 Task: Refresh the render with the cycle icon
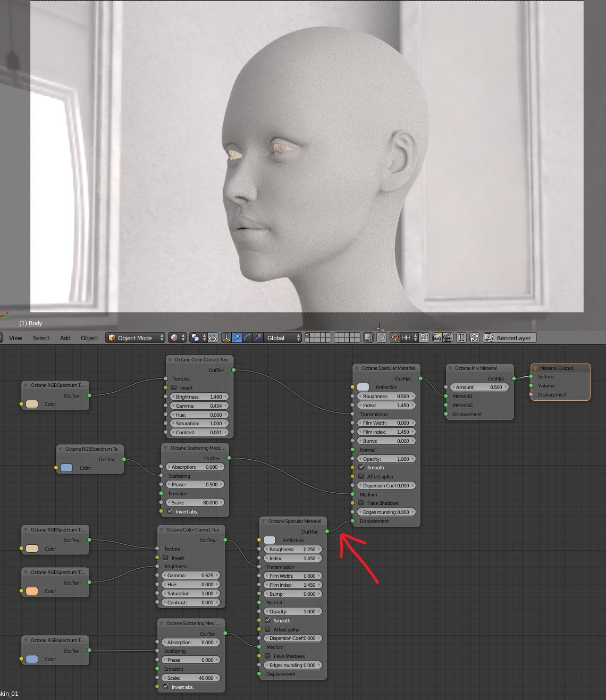[x=475, y=338]
